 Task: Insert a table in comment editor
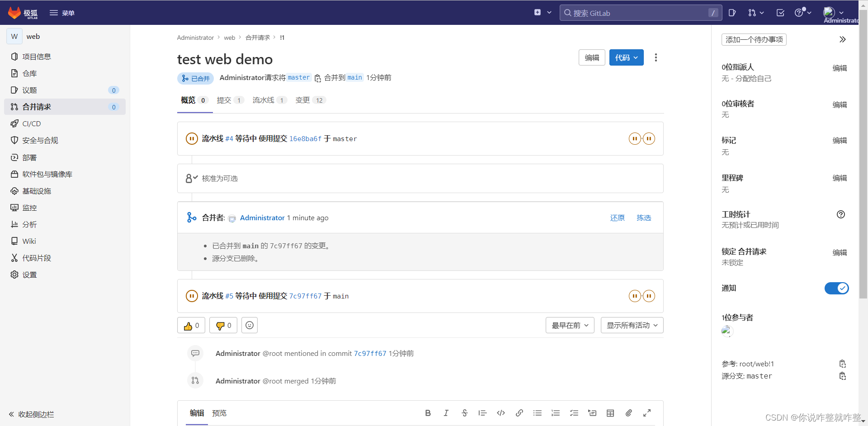pos(610,413)
